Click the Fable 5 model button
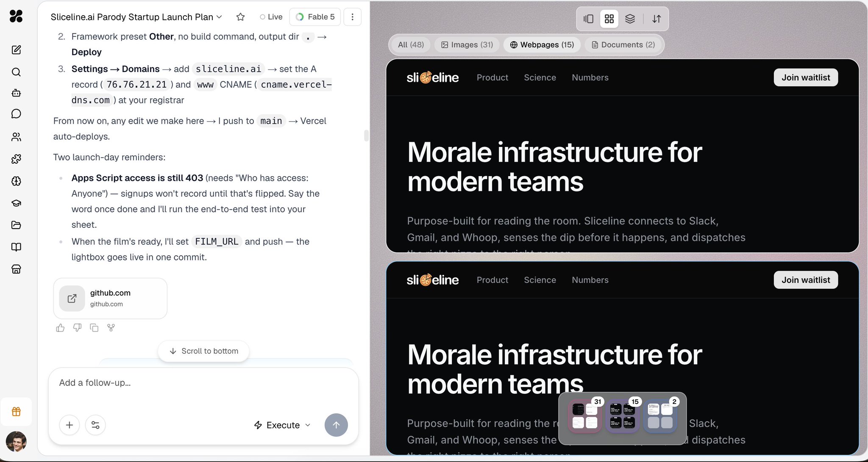The height and width of the screenshot is (462, 868). (315, 17)
